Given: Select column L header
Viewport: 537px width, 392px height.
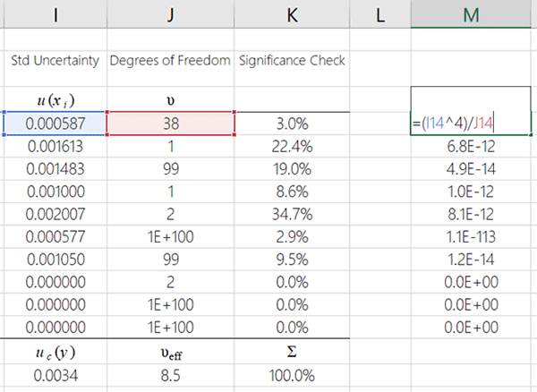Looking at the screenshot, I should click(380, 14).
